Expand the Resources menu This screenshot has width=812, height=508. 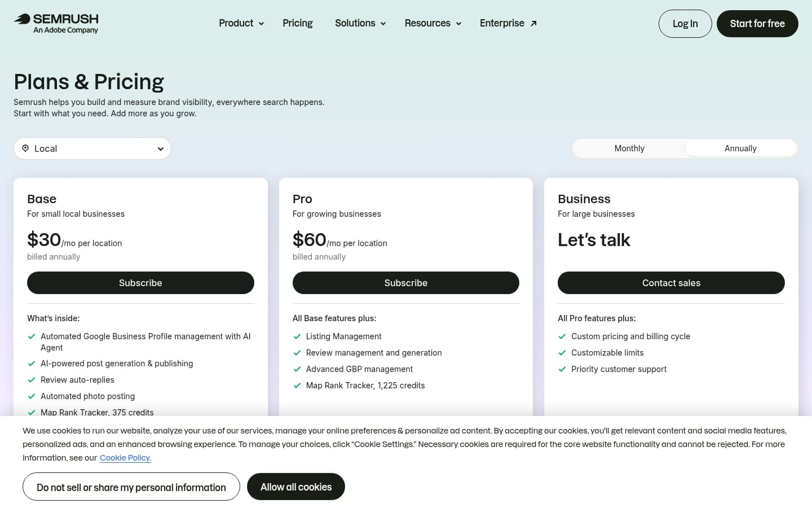point(433,23)
